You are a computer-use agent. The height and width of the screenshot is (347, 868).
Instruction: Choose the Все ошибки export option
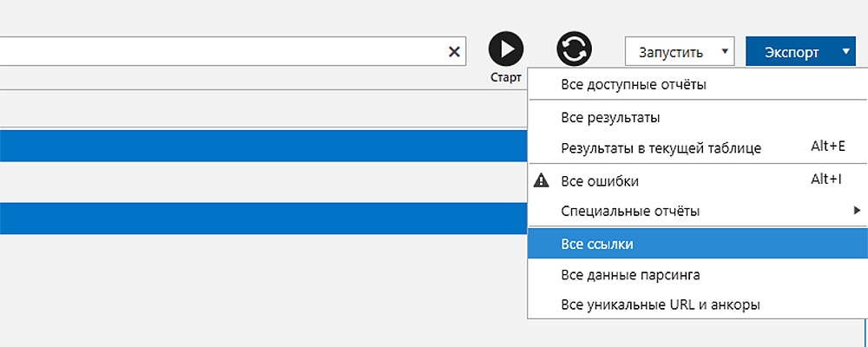click(x=601, y=181)
